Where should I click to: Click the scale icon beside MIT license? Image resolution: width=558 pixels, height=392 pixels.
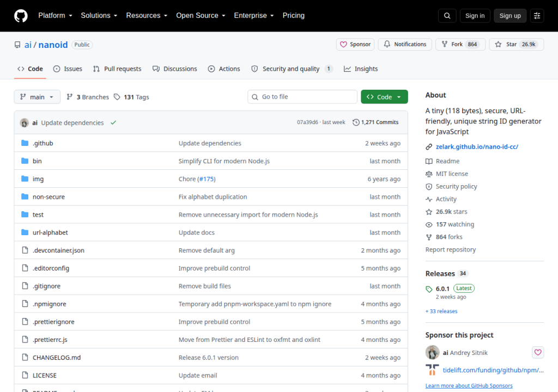429,174
